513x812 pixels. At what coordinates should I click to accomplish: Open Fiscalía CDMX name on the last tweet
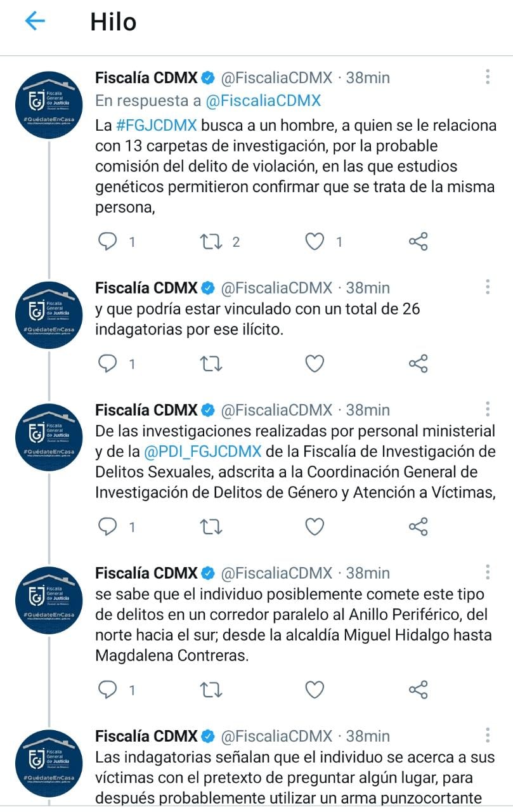[146, 736]
